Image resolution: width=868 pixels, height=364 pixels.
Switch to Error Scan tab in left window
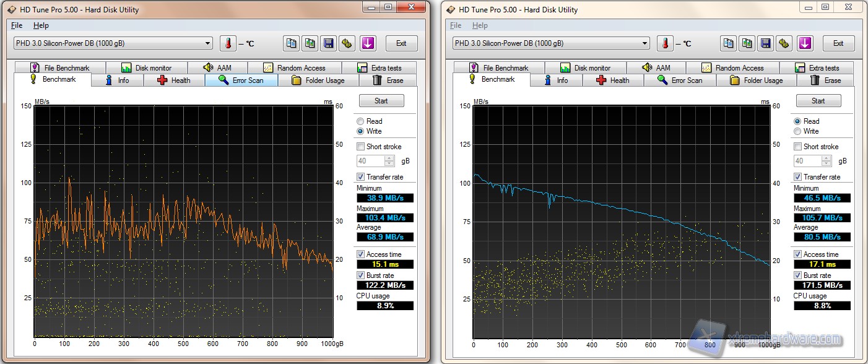[241, 80]
